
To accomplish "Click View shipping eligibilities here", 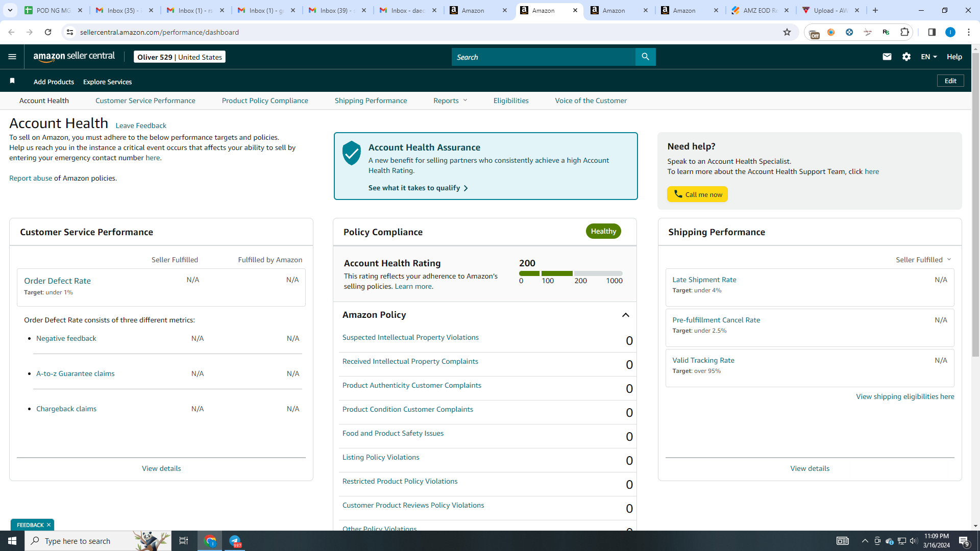I will tap(905, 396).
